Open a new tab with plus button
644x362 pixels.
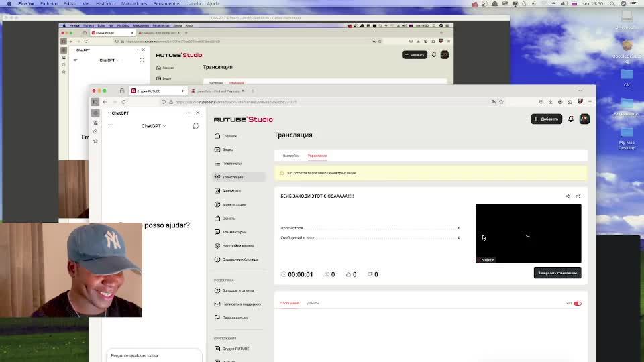pos(253,90)
